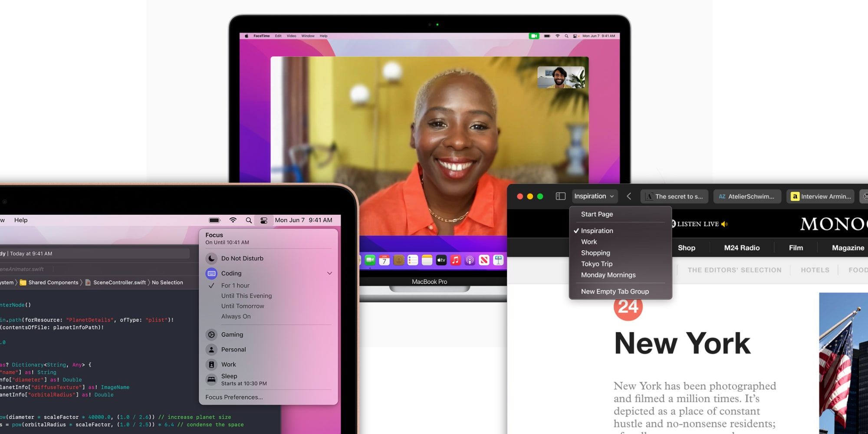Open the Help menu

coord(20,220)
